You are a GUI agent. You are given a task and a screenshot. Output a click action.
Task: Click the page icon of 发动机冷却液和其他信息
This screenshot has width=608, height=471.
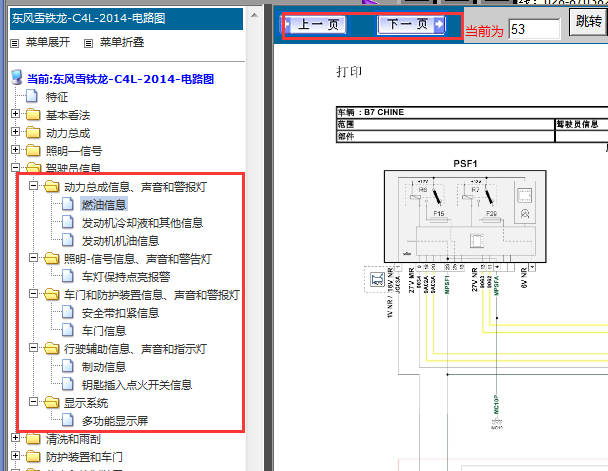click(68, 222)
